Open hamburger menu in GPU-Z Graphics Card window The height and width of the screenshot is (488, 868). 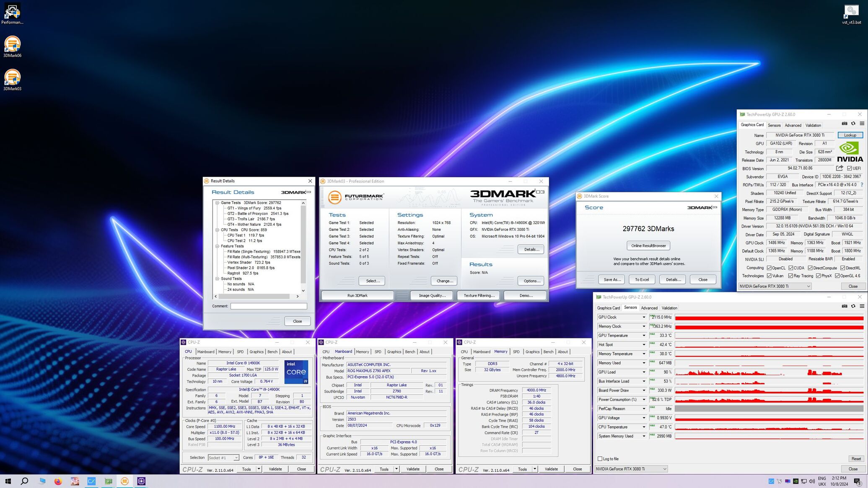[x=862, y=124]
